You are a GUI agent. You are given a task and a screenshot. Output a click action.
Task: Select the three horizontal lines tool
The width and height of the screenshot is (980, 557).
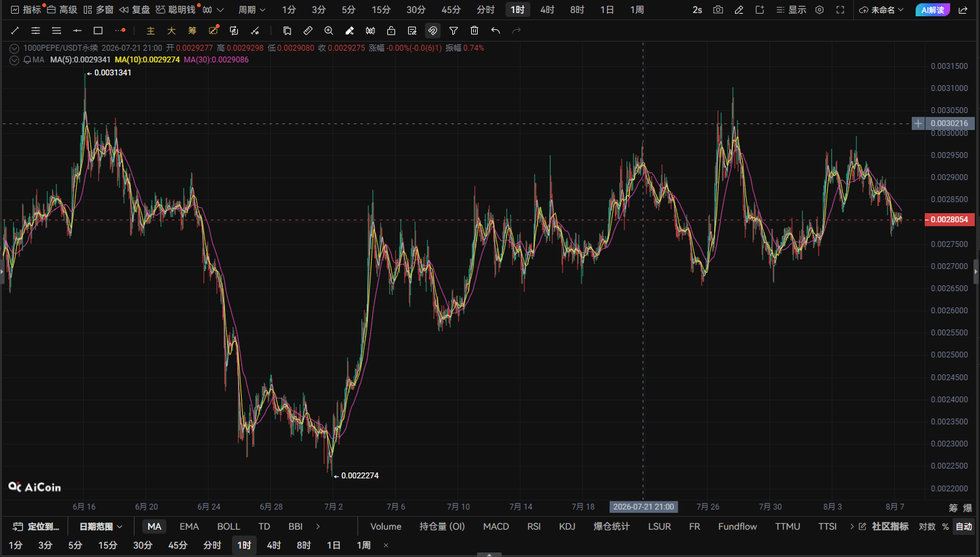pos(57,31)
